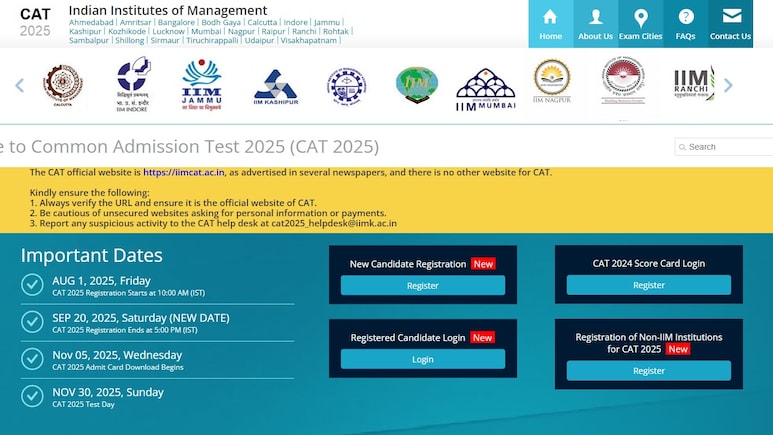The image size is (773, 435).
Task: Click the Sirmaur institute link
Action: pyautogui.click(x=165, y=40)
